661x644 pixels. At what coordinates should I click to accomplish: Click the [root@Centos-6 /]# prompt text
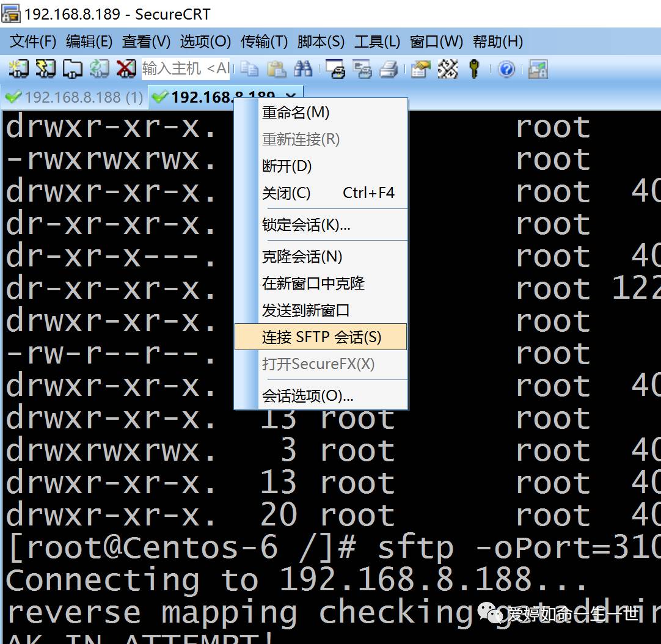click(x=182, y=548)
